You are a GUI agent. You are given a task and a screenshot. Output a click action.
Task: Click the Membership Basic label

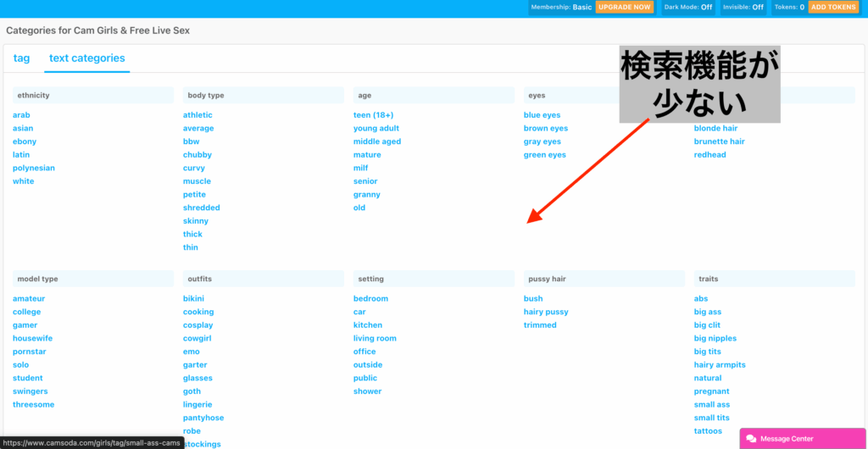coord(561,7)
